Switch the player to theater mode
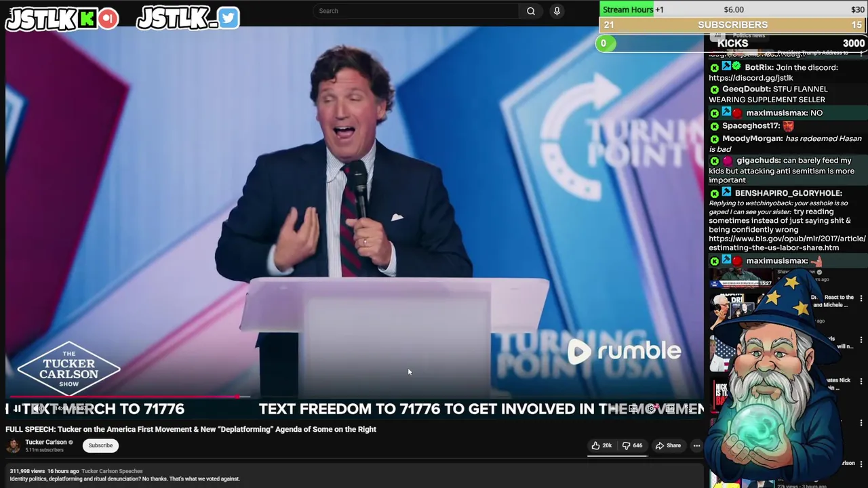 click(670, 409)
